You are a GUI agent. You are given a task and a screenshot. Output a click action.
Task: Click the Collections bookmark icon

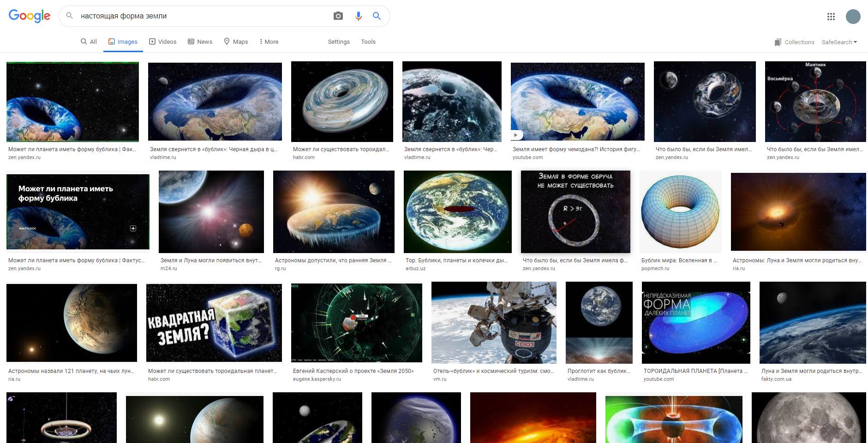click(x=778, y=42)
